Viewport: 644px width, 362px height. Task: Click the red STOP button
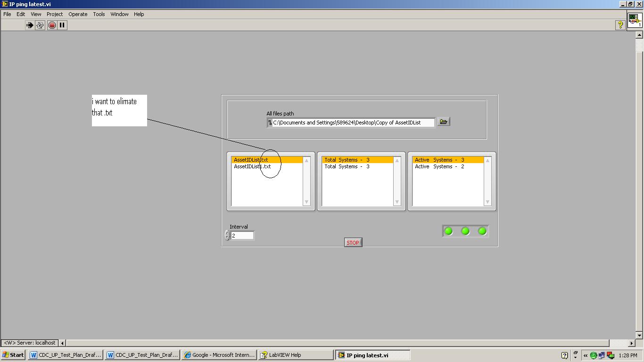[x=353, y=243]
